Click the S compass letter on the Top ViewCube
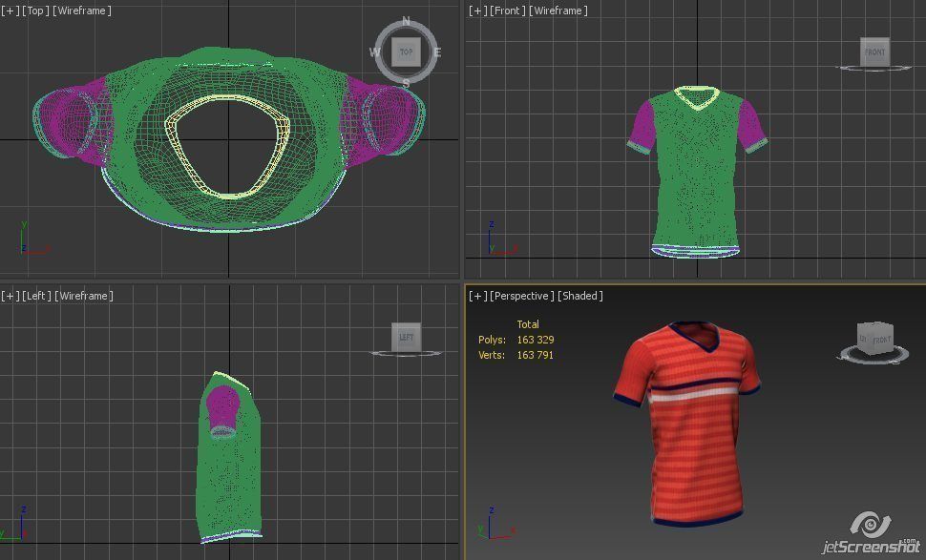This screenshot has height=560, width=926. click(407, 83)
